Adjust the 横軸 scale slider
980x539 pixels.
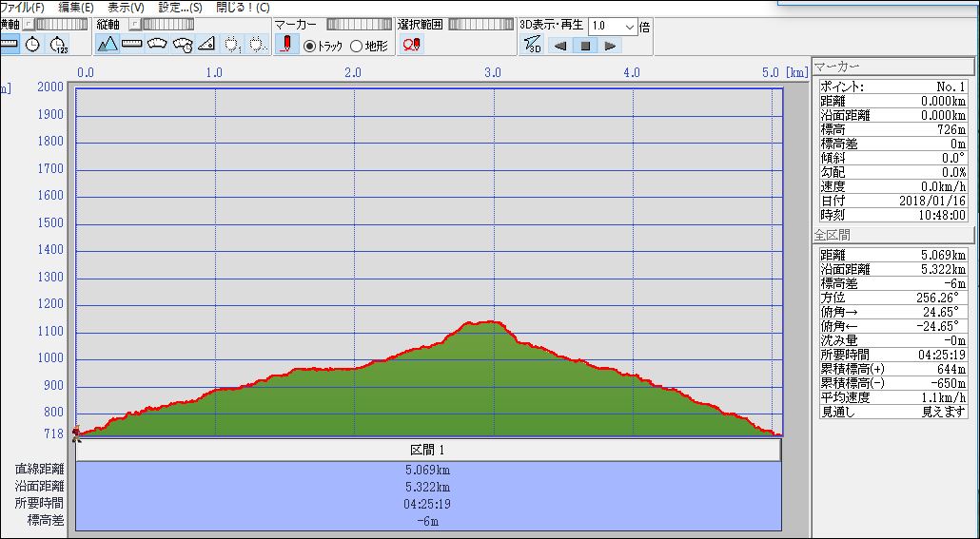[x=61, y=25]
